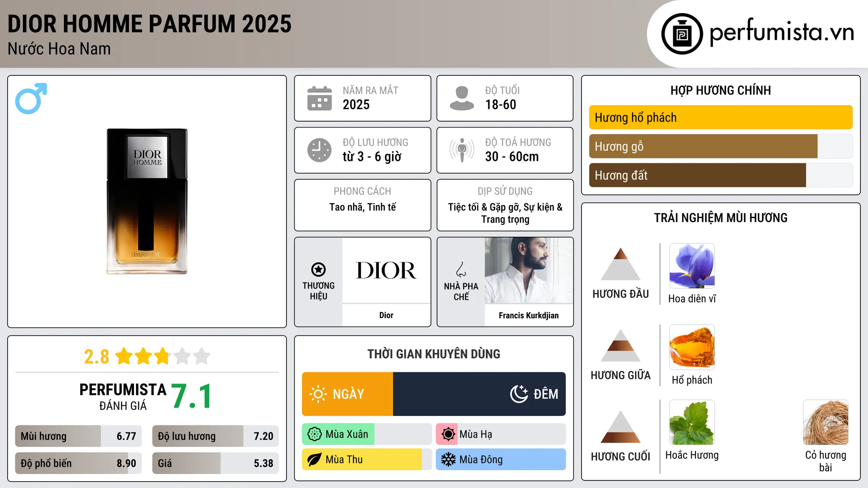Click the Giá score bar
The height and width of the screenshot is (488, 868).
tap(215, 463)
